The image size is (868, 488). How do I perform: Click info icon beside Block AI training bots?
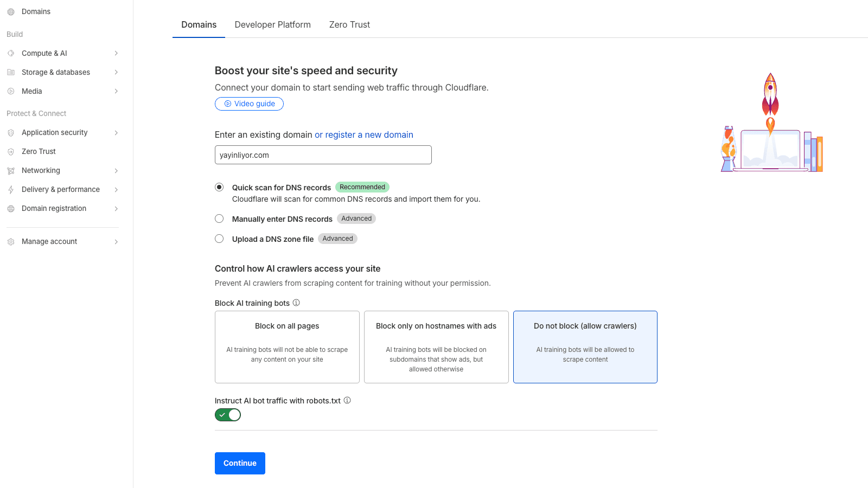(x=296, y=303)
